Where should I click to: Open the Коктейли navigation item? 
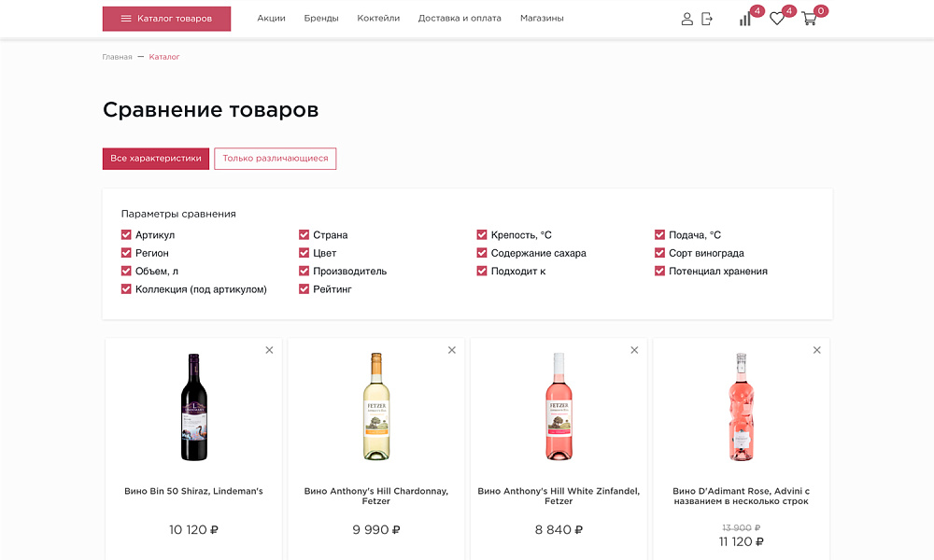[377, 17]
